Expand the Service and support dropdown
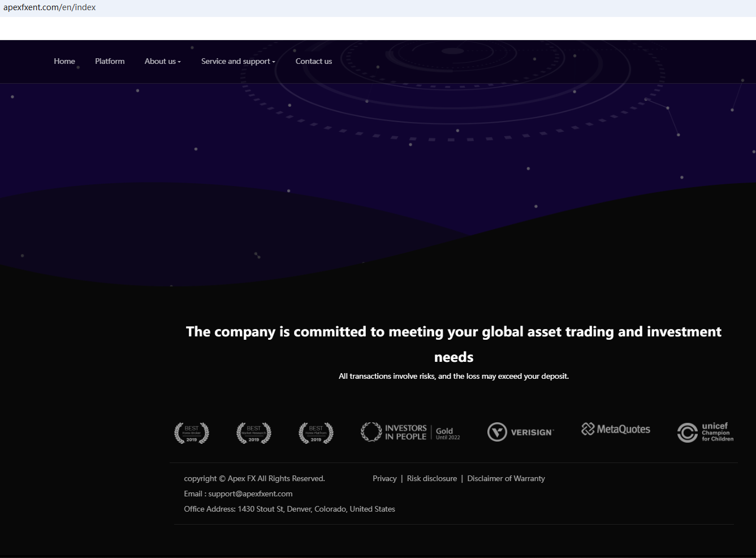The height and width of the screenshot is (558, 756). (x=238, y=61)
